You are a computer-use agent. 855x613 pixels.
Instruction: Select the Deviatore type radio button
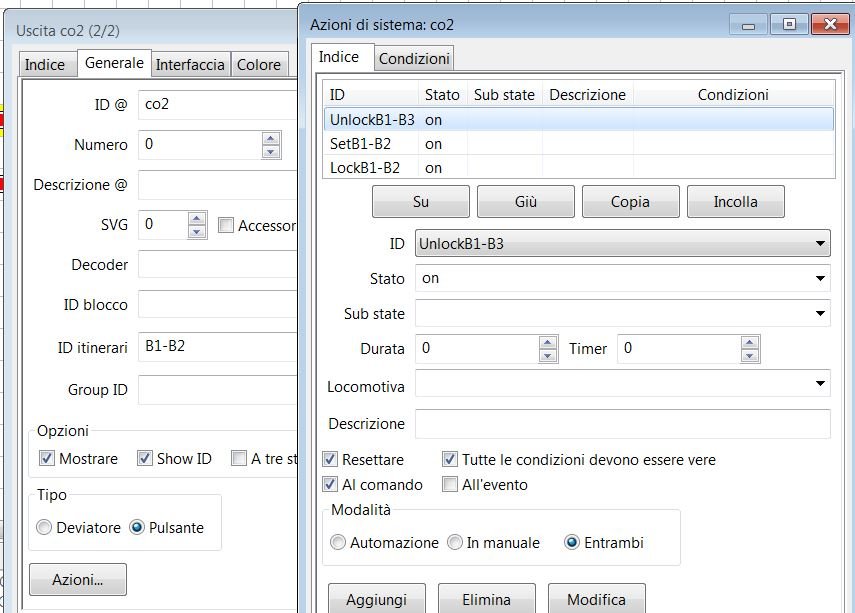click(43, 527)
